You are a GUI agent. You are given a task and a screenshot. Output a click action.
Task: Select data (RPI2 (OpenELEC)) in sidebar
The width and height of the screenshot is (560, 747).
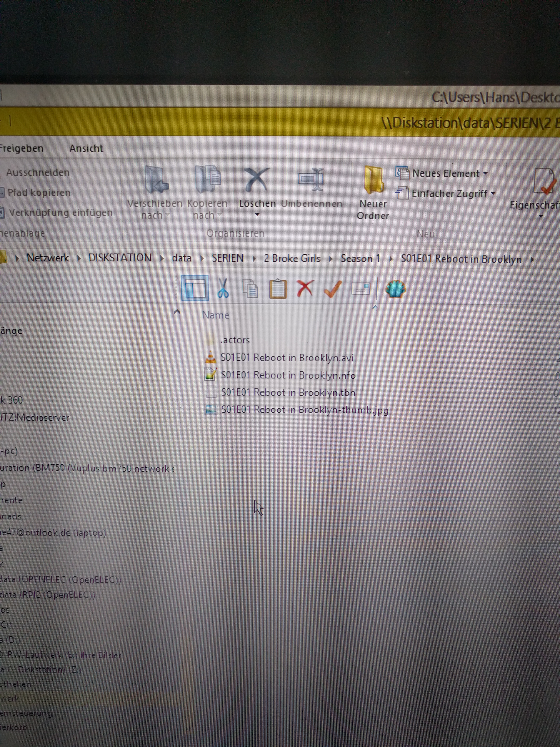(x=48, y=595)
